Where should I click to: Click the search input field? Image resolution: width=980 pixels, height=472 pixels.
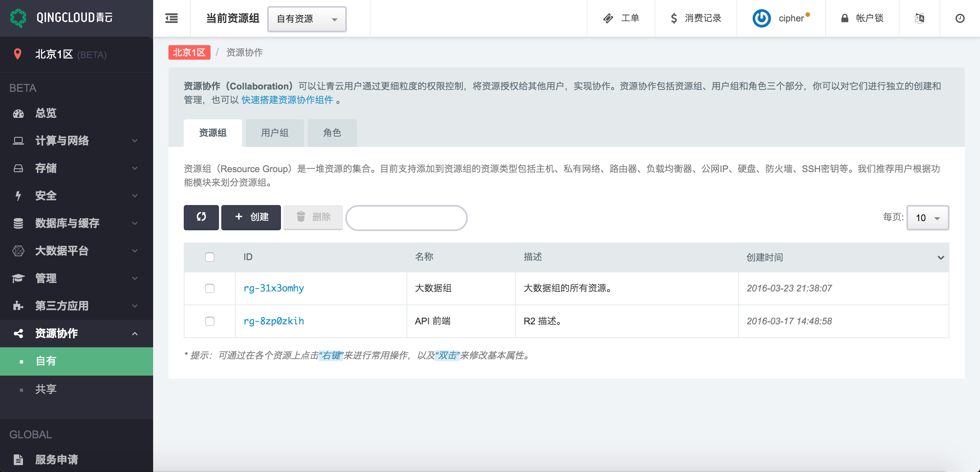[x=406, y=218]
